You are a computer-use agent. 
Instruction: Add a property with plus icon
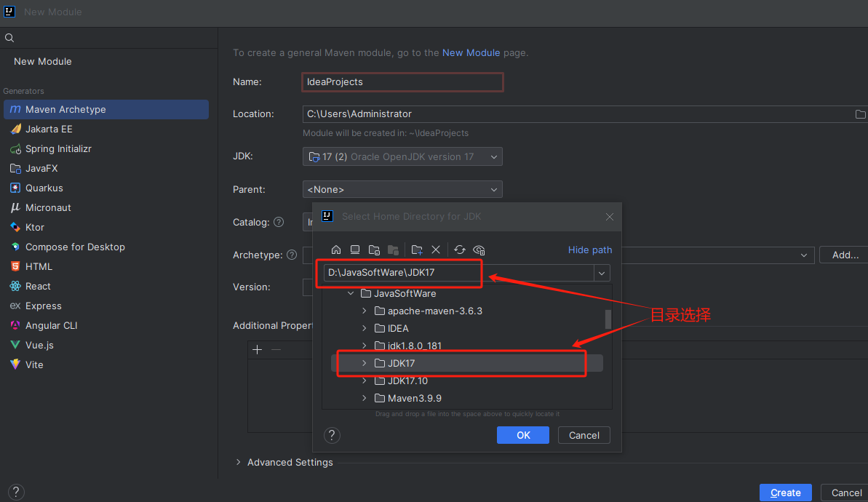258,349
